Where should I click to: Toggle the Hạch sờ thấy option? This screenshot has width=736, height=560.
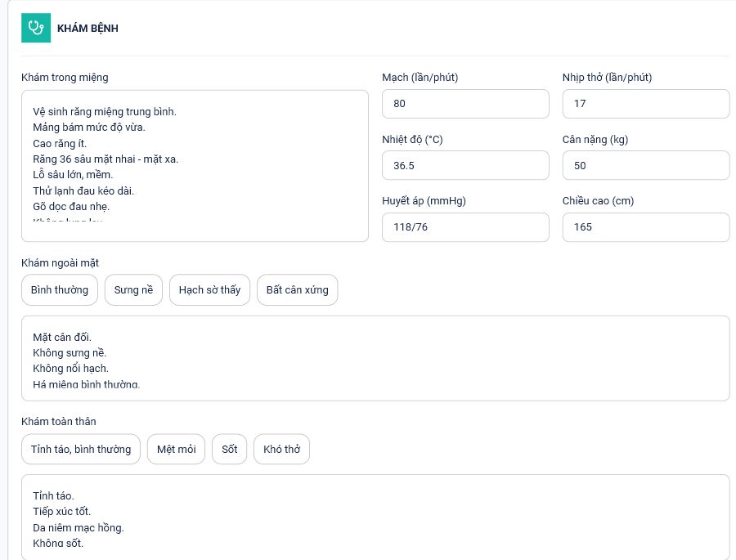coord(209,290)
